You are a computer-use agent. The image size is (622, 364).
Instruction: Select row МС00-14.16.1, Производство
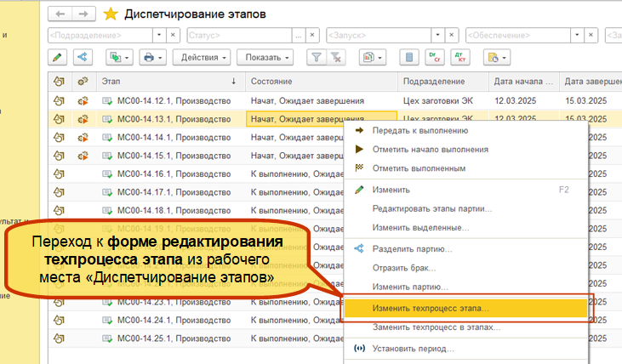pos(174,173)
